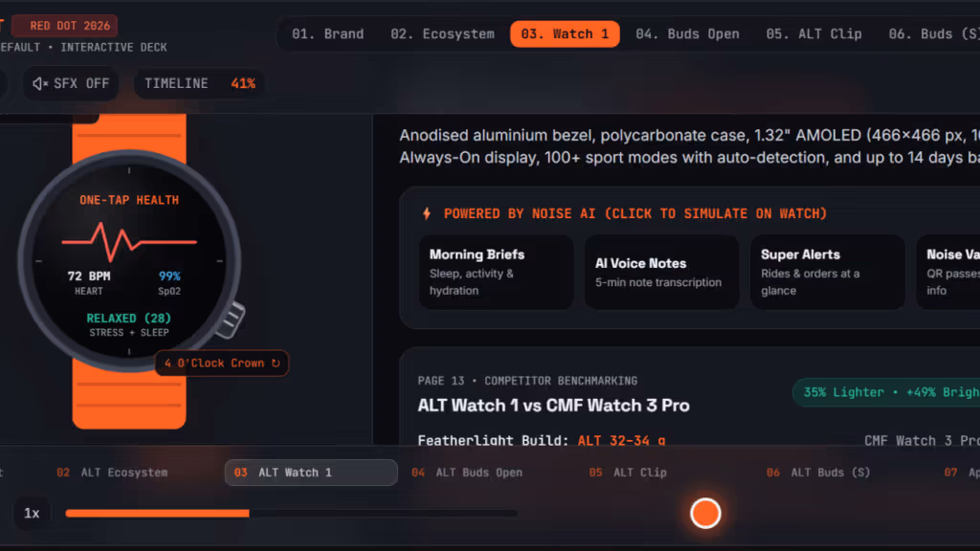Click the orange round playback button
Screen dimensions: 980x551
coord(705,514)
